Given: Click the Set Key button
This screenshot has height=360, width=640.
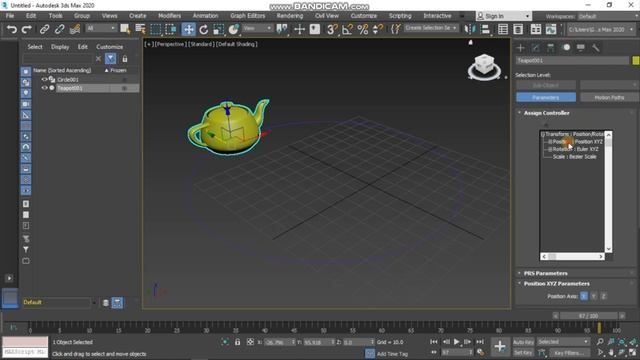Looking at the screenshot, I should pyautogui.click(x=523, y=353).
